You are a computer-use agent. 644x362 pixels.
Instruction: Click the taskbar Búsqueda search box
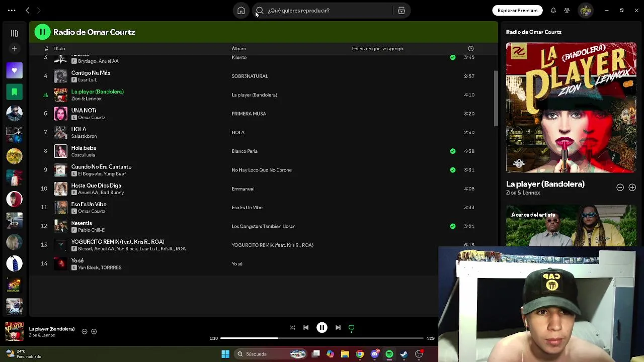(x=271, y=354)
